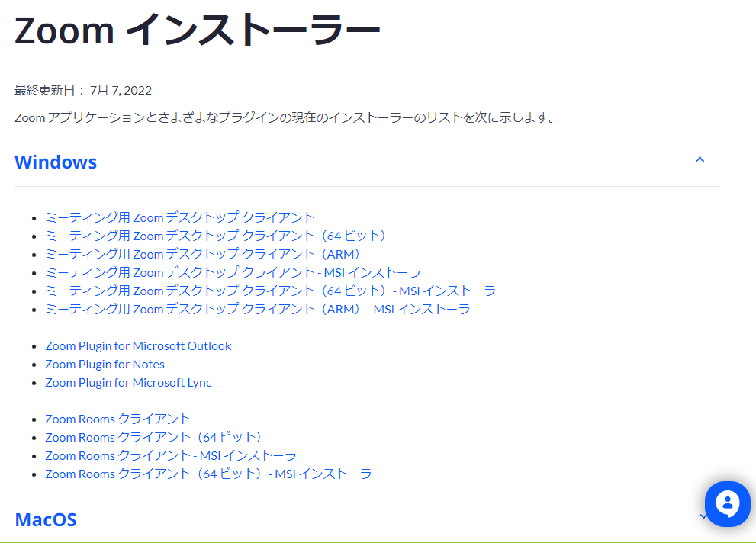This screenshot has height=543, width=756.
Task: Open the 64 ビット MSI インストーラ link
Action: (270, 291)
